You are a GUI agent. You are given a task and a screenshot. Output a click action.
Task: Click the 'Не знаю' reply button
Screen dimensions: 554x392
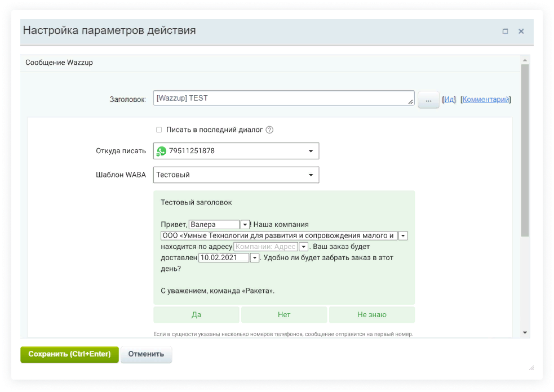(x=371, y=315)
